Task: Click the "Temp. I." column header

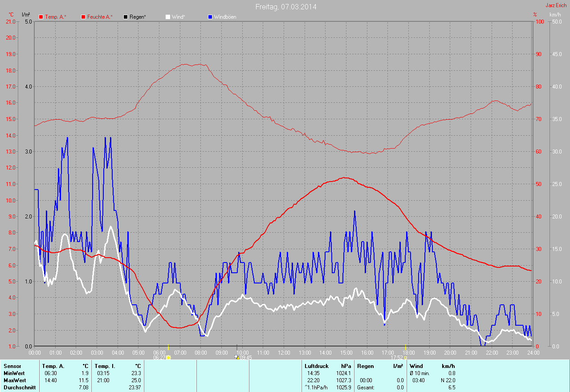Action: [x=104, y=366]
